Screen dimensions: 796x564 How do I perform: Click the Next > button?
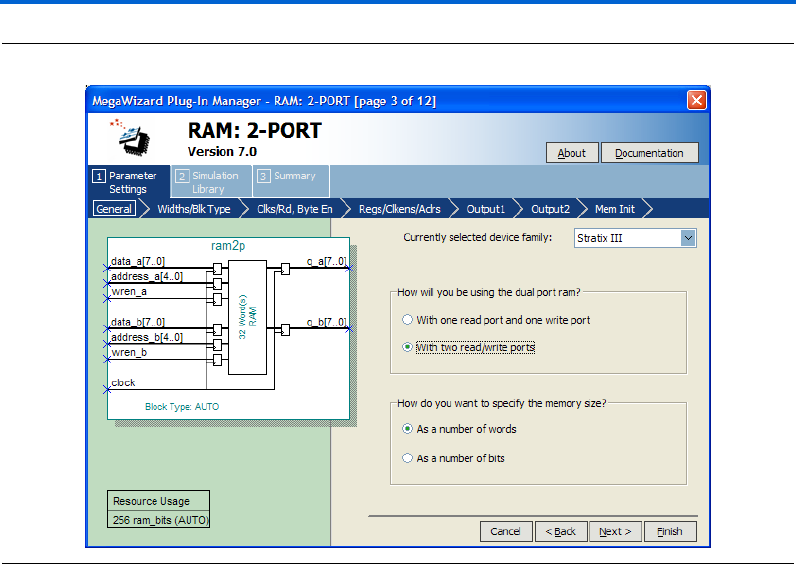coord(615,532)
